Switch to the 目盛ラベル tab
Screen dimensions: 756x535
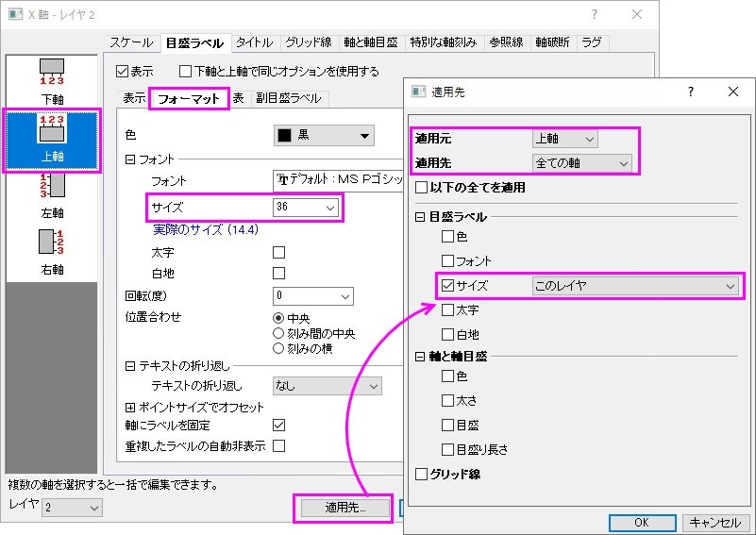[194, 42]
